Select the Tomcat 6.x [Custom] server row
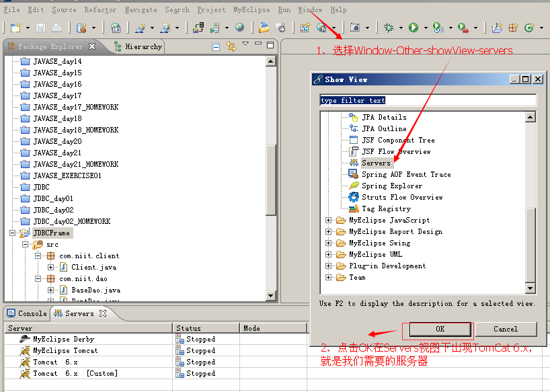The image size is (550, 392). pyautogui.click(x=75, y=373)
